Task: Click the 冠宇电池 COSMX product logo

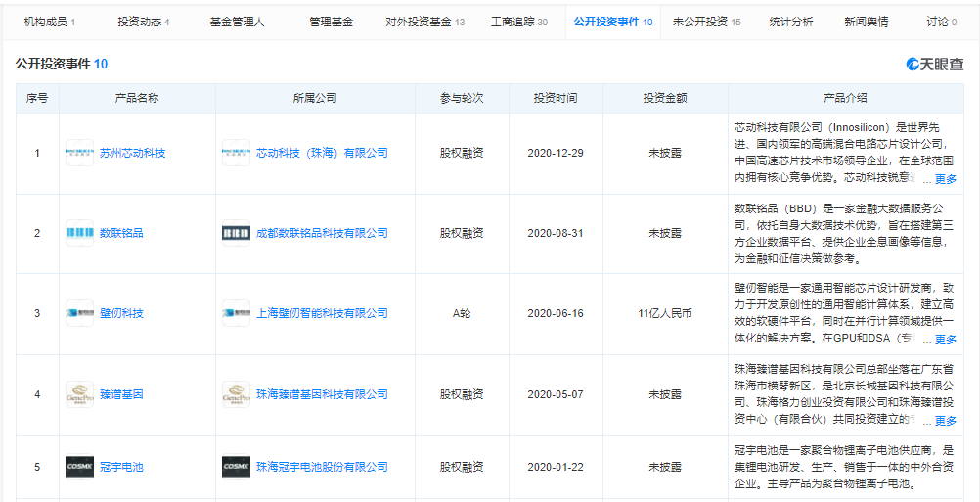Action: coord(79,467)
